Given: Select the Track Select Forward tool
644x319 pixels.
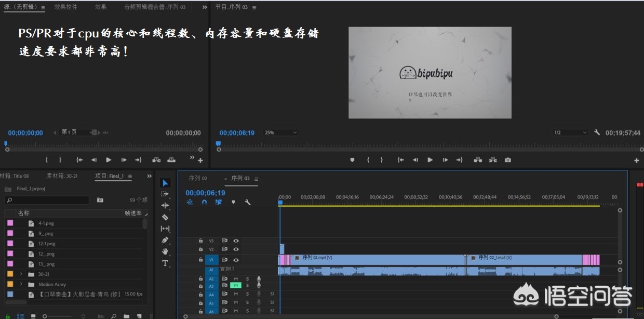Looking at the screenshot, I should click(x=165, y=194).
